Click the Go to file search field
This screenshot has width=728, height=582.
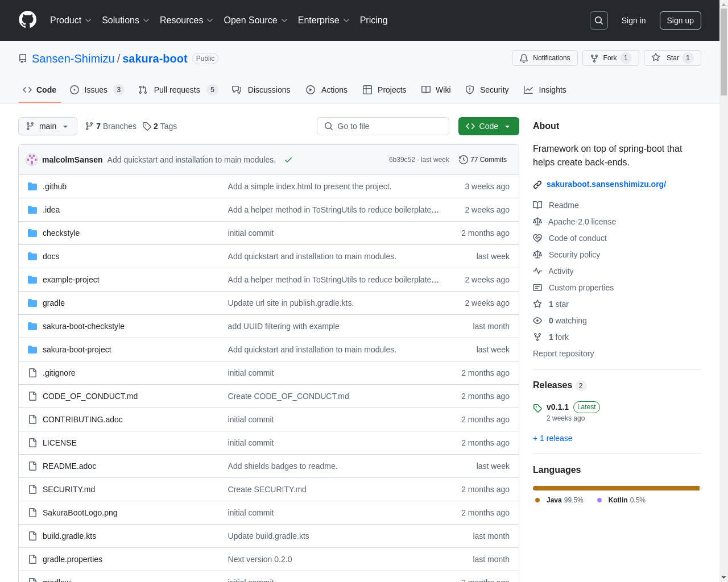(x=383, y=126)
